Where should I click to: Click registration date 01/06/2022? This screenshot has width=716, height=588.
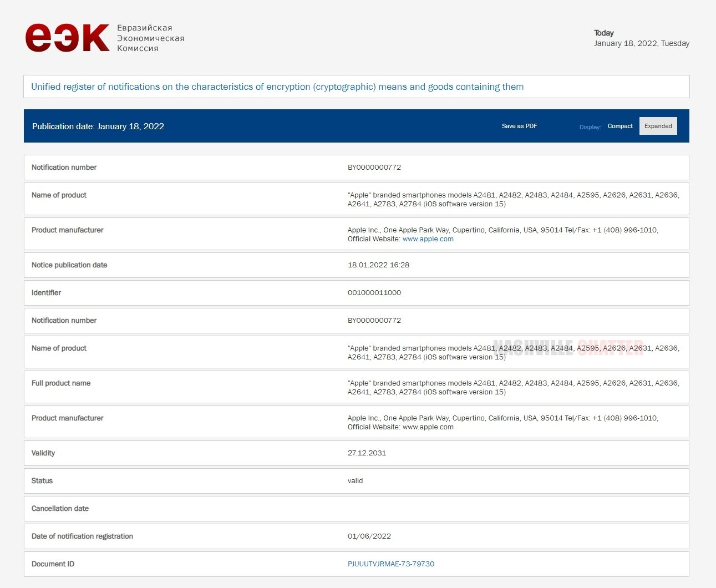tap(369, 536)
